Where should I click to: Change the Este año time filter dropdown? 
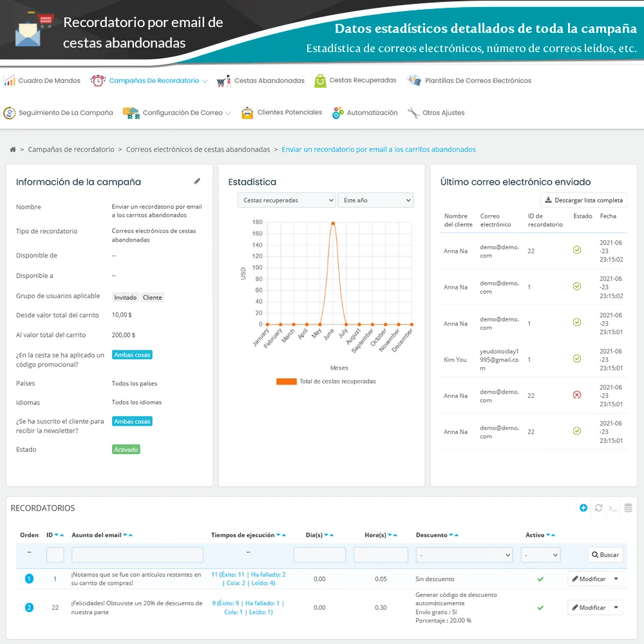[x=376, y=200]
